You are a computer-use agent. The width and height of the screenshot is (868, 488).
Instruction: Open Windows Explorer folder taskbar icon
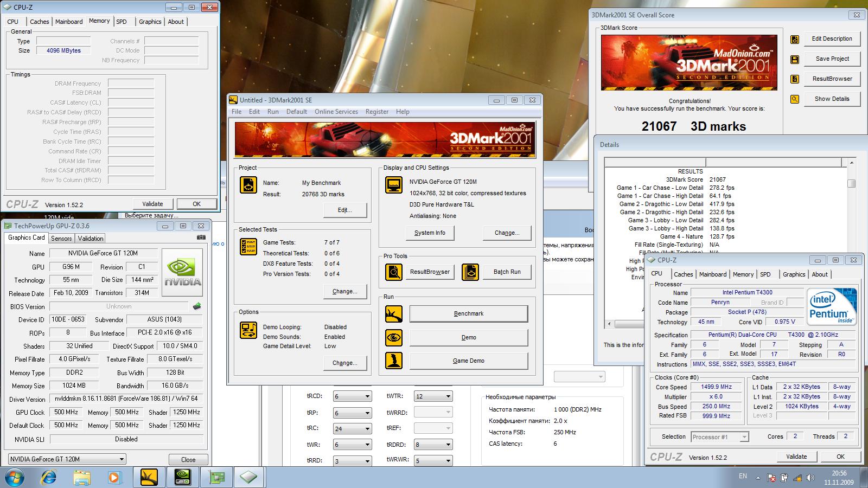coord(82,478)
